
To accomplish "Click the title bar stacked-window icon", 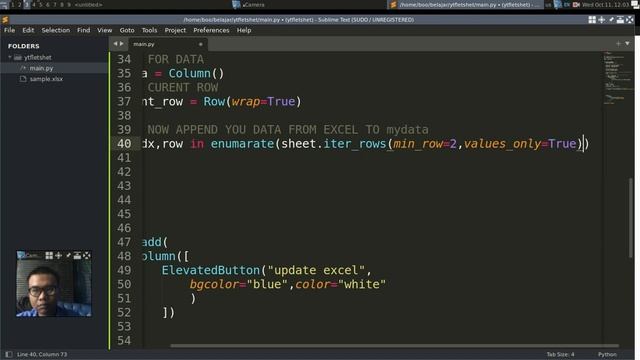I will tap(620, 20).
